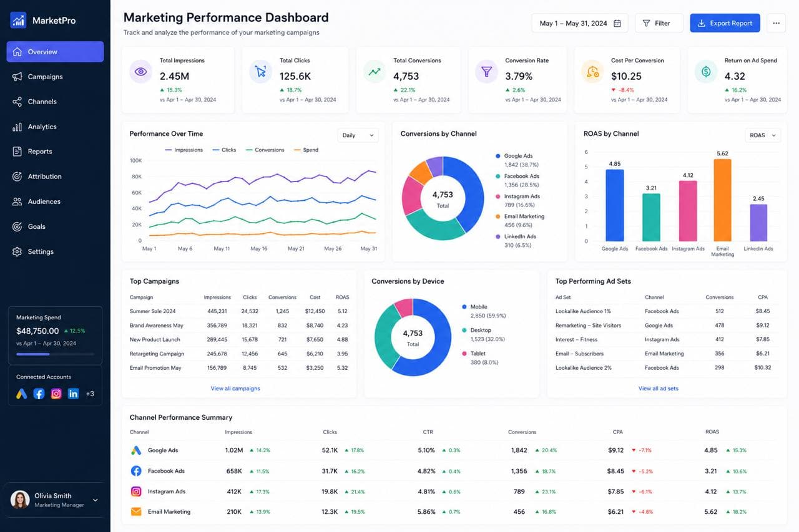Viewport: 799px width, 532px height.
Task: Toggle Facebook Ads in Conversions by Channel legend
Action: pyautogui.click(x=517, y=180)
